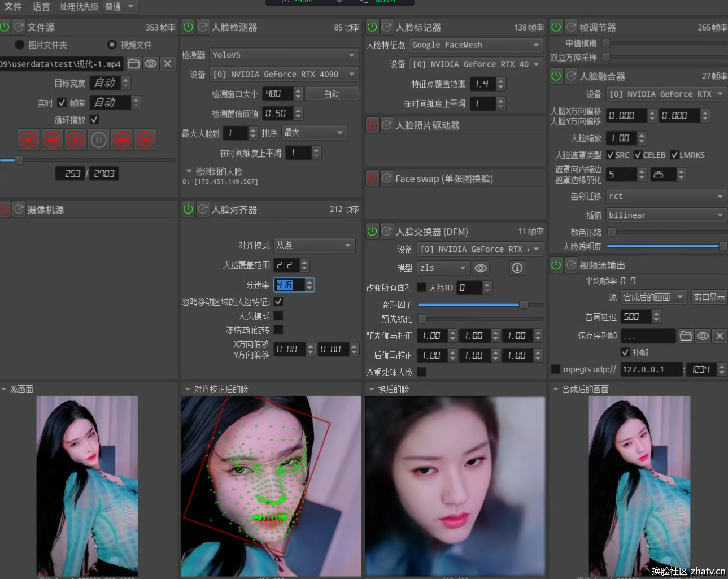This screenshot has width=728, height=579.
Task: Reveal DFM model folder with eye icon
Action: tap(481, 268)
